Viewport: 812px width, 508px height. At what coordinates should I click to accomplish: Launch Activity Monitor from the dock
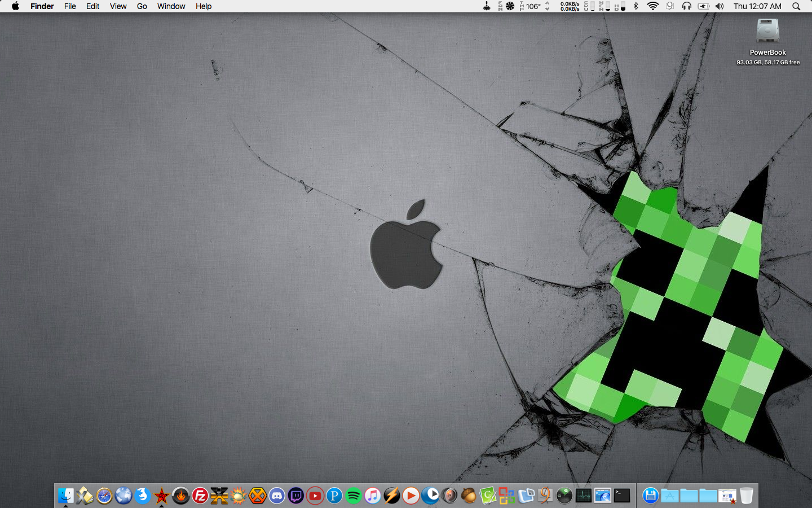click(x=584, y=496)
